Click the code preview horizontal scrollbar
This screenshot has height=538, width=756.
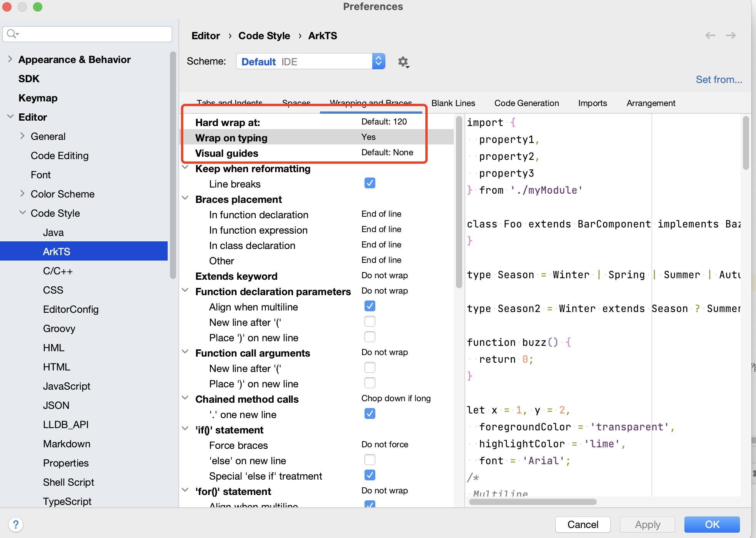click(533, 501)
